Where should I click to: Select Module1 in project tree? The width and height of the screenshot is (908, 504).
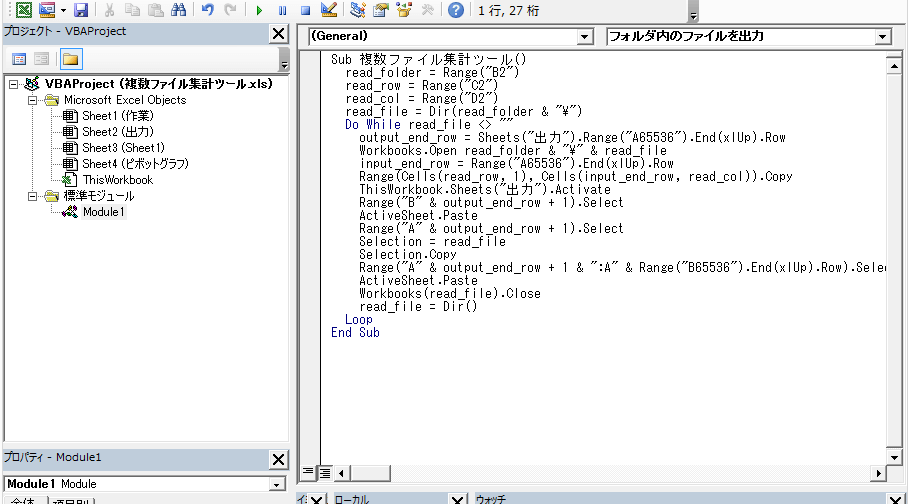(104, 212)
